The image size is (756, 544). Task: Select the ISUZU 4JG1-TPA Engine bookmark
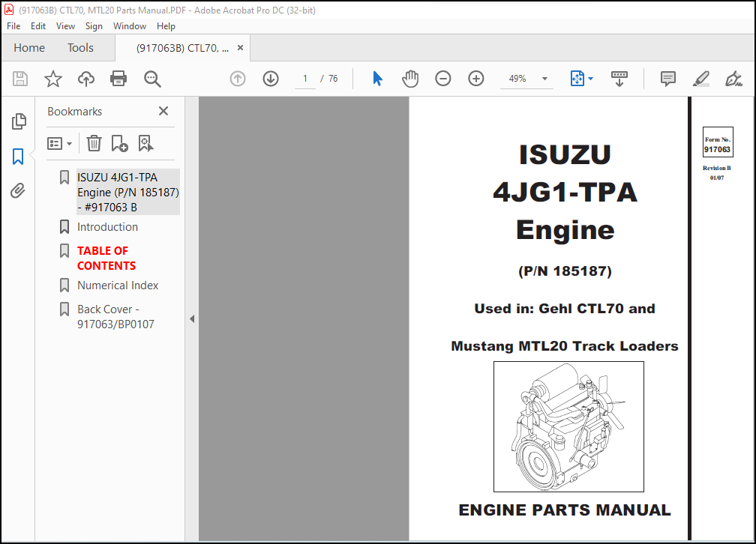[127, 193]
